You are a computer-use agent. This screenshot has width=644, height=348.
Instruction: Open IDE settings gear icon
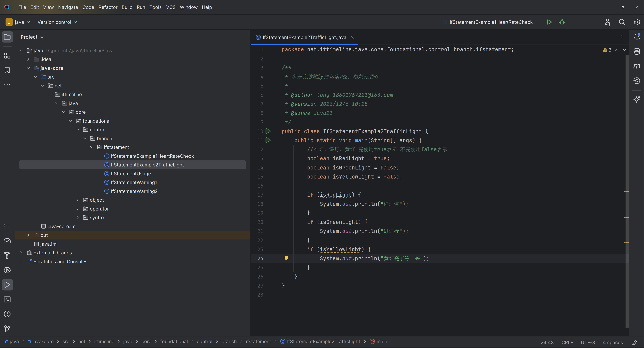click(636, 22)
